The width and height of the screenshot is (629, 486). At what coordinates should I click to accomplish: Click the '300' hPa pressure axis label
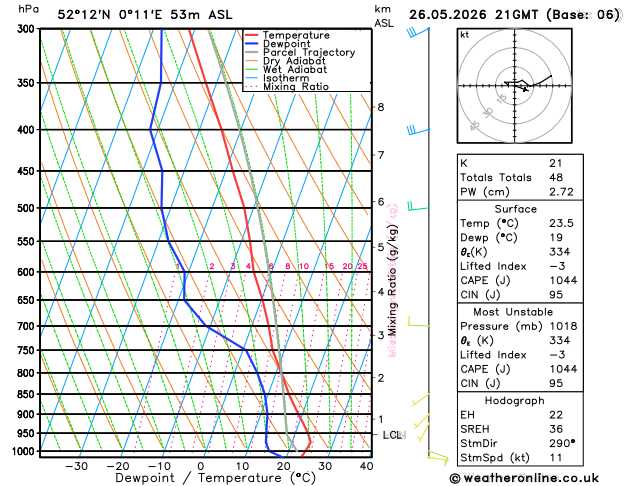28,29
